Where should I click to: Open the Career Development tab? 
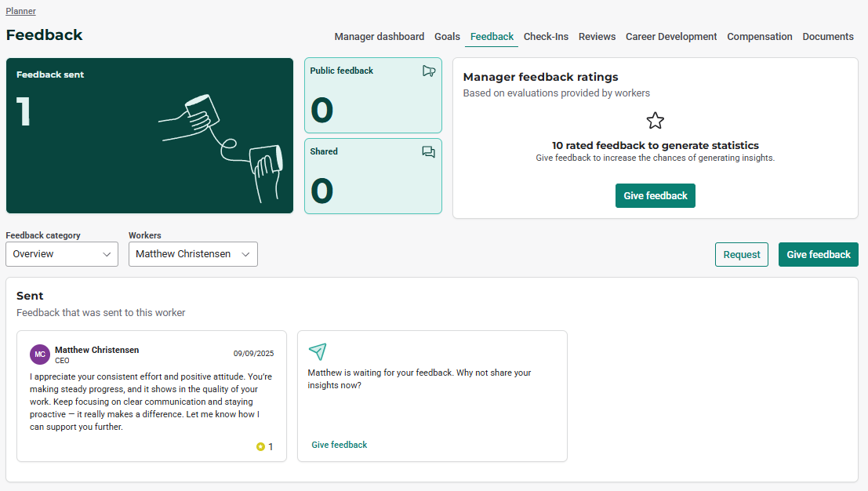671,37
